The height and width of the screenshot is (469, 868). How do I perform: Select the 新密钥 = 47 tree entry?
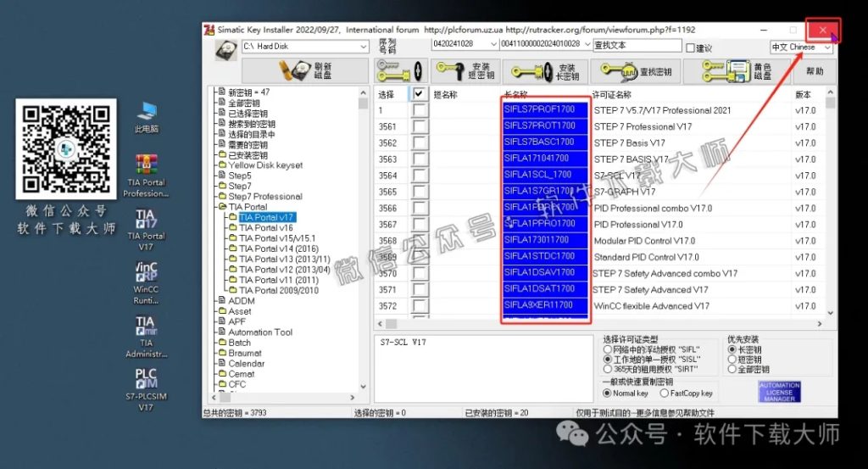click(249, 92)
